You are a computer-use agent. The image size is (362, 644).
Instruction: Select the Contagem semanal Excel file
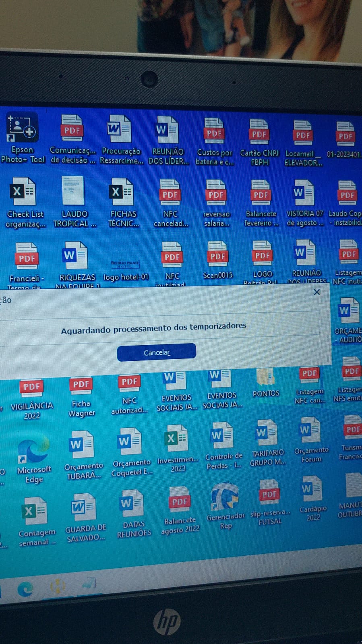click(35, 511)
